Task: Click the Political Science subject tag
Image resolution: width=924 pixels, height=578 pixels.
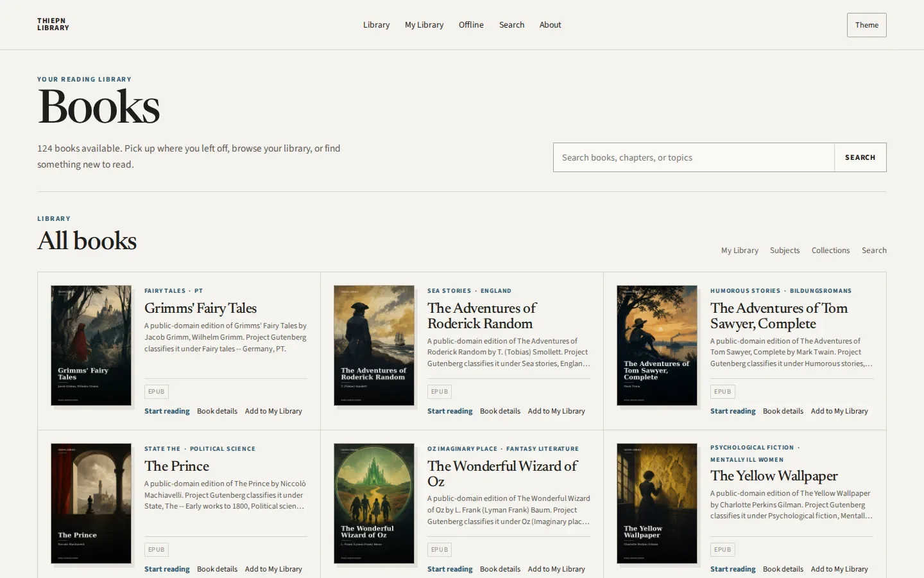Action: (223, 449)
